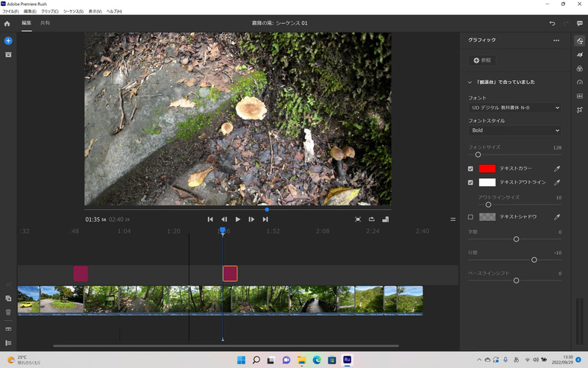Screen dimensions: 588x368
Task: Enable the テキストシャドウ checkbox
Action: tap(471, 217)
